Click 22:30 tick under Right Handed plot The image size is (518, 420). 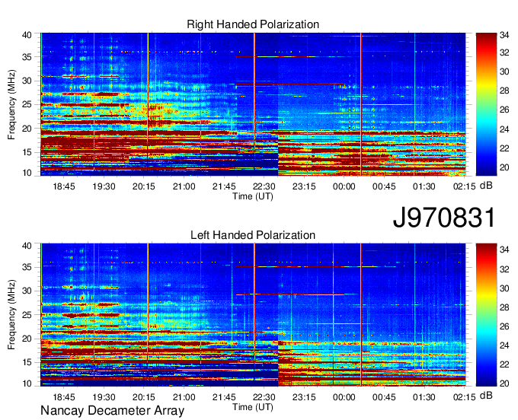point(264,186)
